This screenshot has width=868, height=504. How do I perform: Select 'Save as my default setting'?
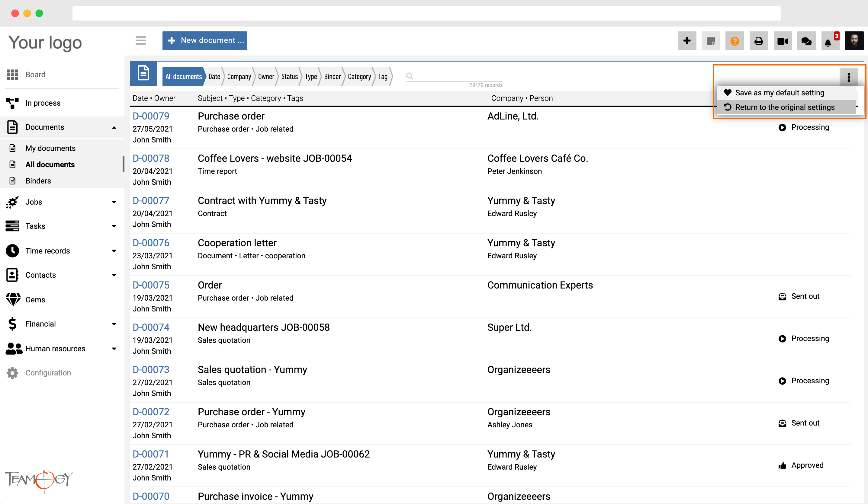786,93
